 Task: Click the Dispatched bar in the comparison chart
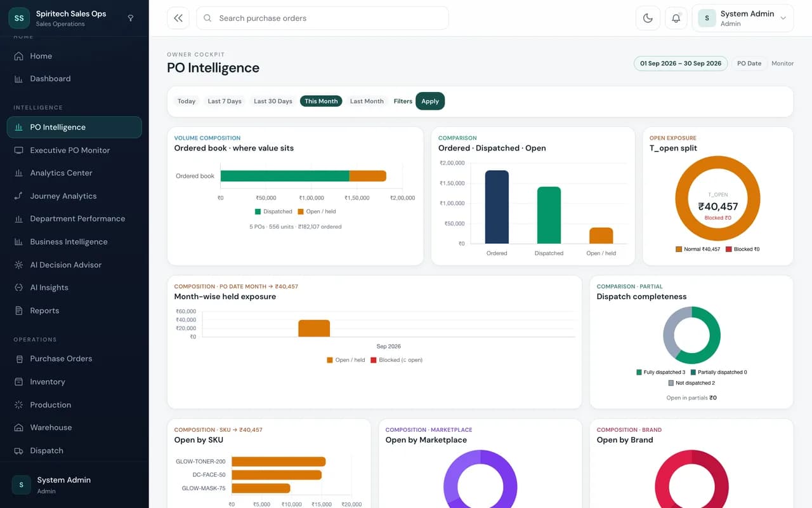[x=549, y=215]
